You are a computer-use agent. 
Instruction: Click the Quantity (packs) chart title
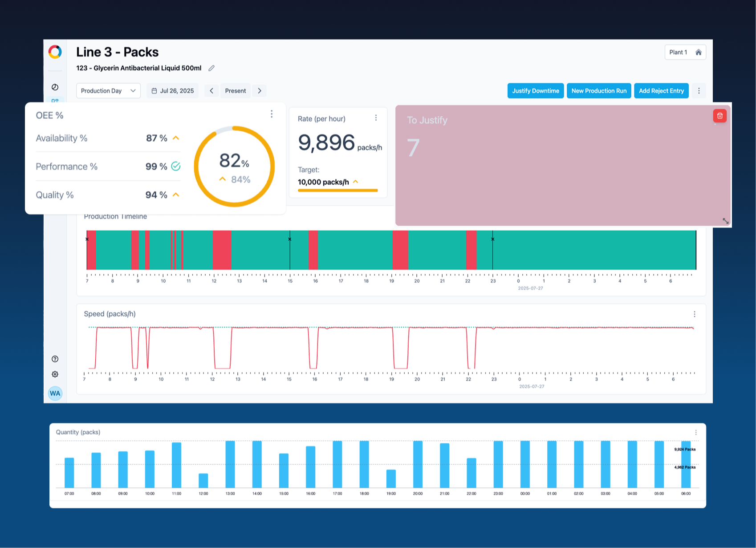pos(78,432)
